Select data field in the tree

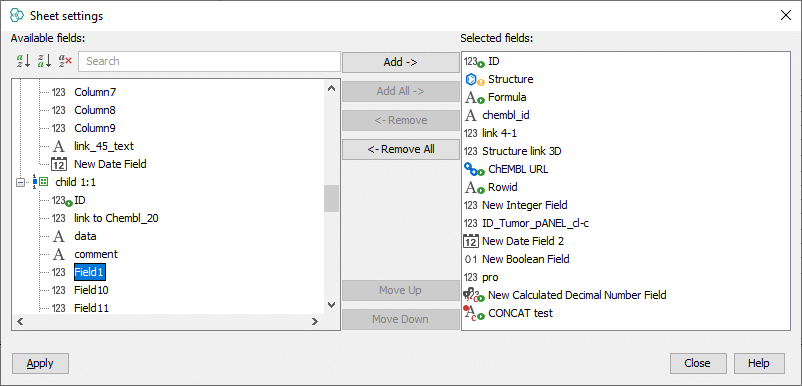pos(85,236)
